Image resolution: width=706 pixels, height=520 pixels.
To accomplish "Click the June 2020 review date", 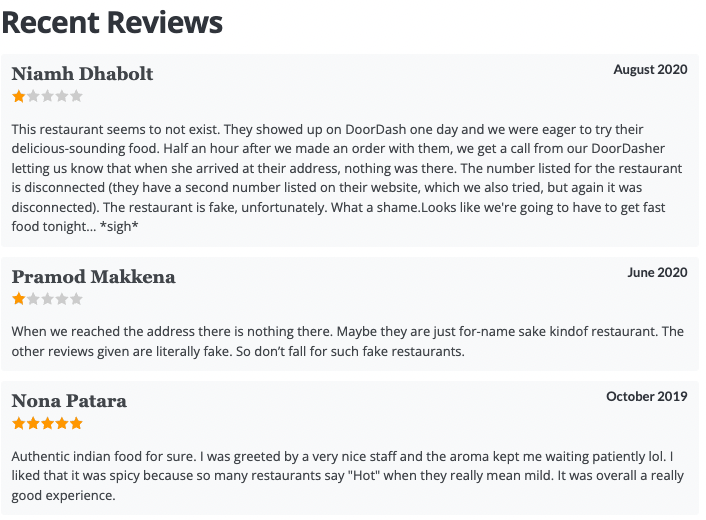I will [x=657, y=272].
